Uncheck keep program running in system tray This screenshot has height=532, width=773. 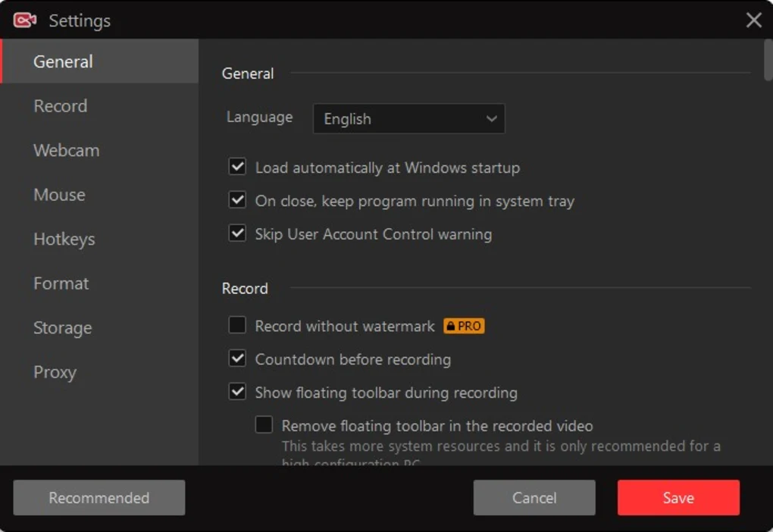237,199
